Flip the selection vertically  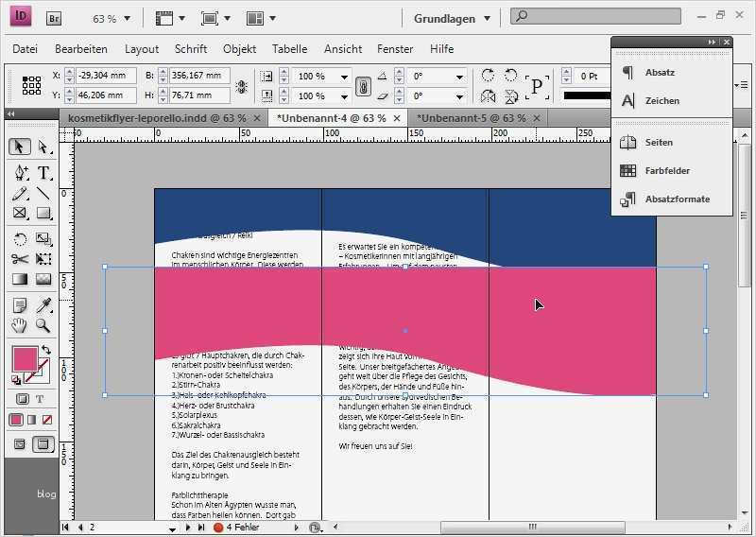tap(511, 97)
